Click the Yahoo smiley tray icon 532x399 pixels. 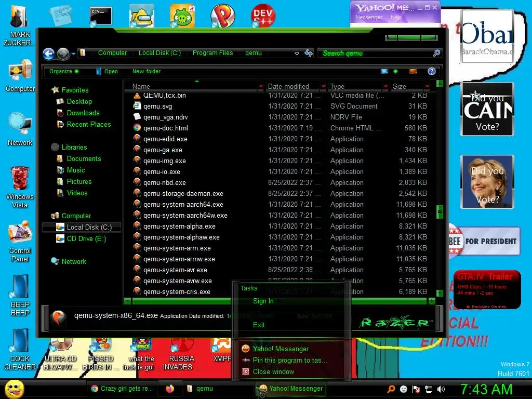point(403,389)
